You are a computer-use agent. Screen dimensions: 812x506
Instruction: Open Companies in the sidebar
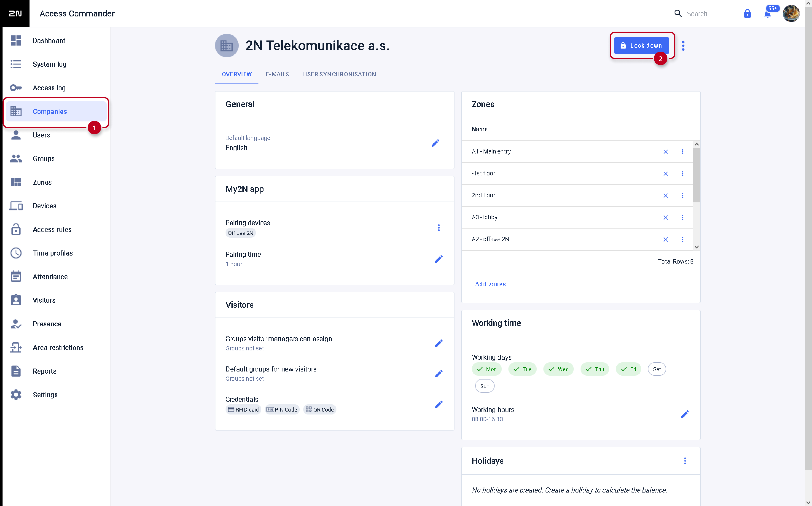(56, 112)
